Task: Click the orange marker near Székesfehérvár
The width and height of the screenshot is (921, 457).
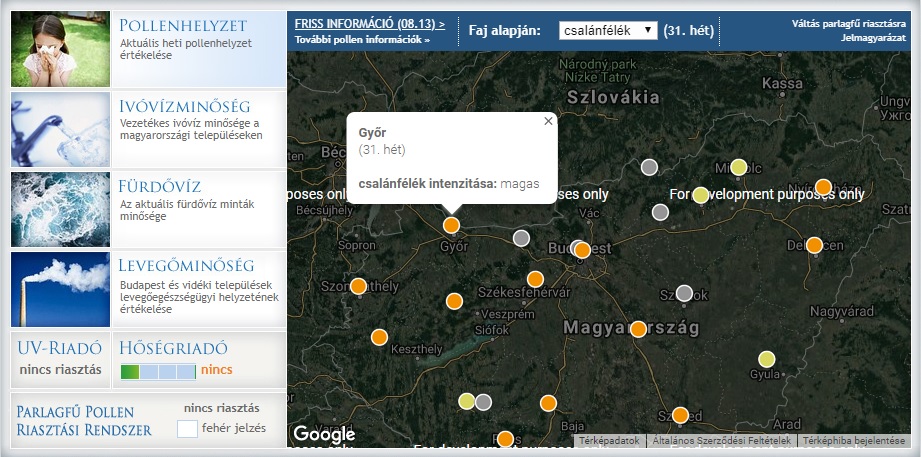Action: (x=535, y=279)
